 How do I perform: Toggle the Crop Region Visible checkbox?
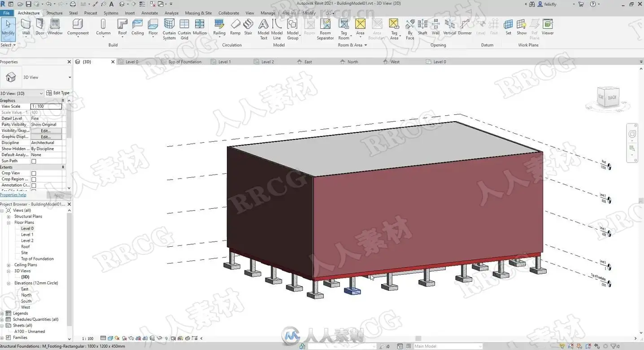pos(34,179)
